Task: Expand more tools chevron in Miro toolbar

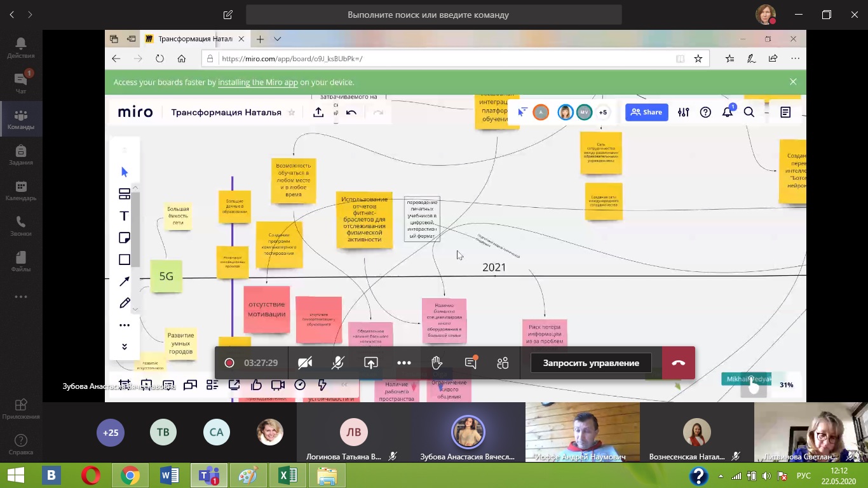Action: pos(125,346)
